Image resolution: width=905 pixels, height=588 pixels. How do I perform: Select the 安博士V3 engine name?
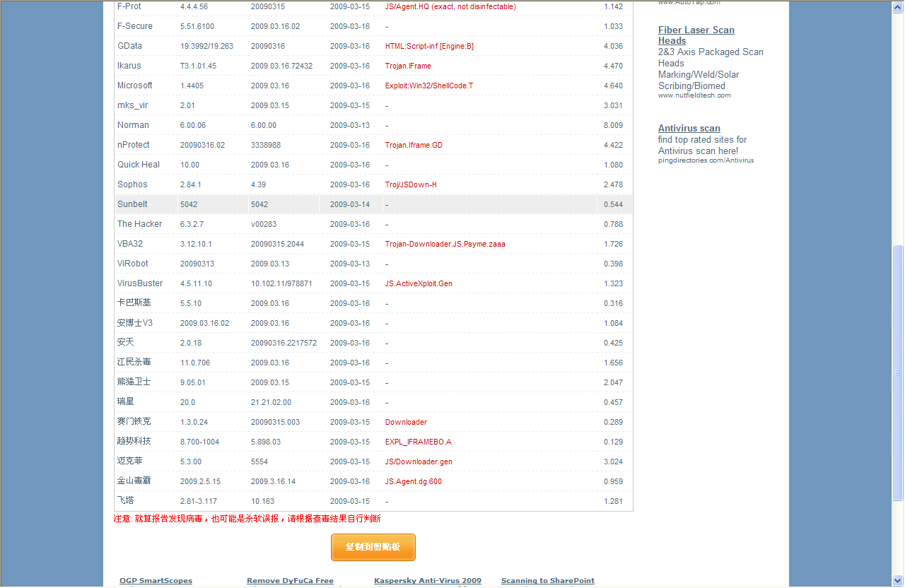click(x=135, y=323)
